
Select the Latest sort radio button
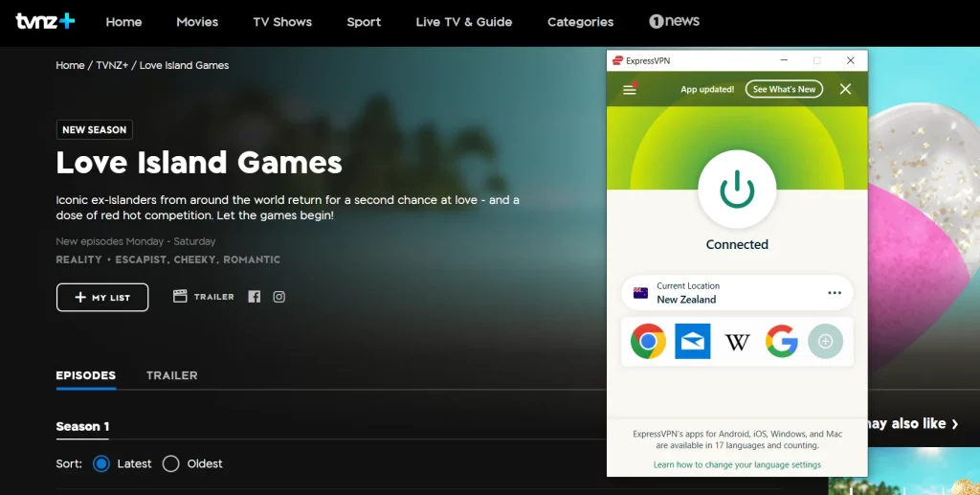coord(101,463)
